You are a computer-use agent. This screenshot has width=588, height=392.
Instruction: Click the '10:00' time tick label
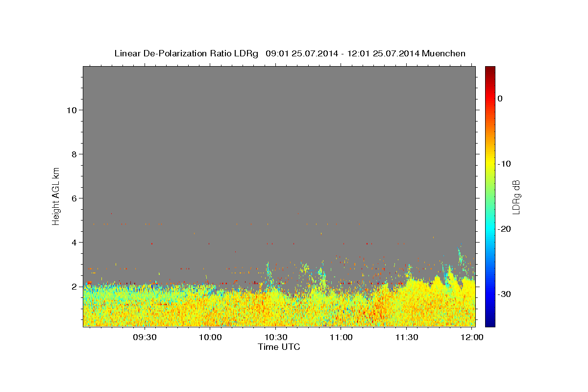click(210, 338)
